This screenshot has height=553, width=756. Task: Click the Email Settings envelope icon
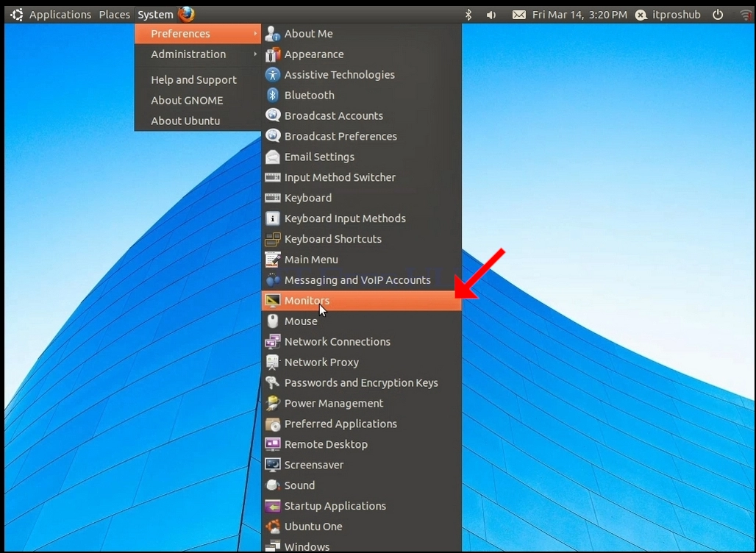[272, 157]
